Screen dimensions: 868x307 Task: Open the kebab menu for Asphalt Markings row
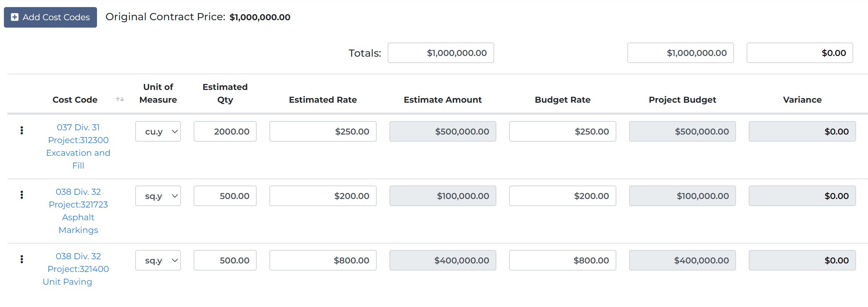pyautogui.click(x=22, y=195)
